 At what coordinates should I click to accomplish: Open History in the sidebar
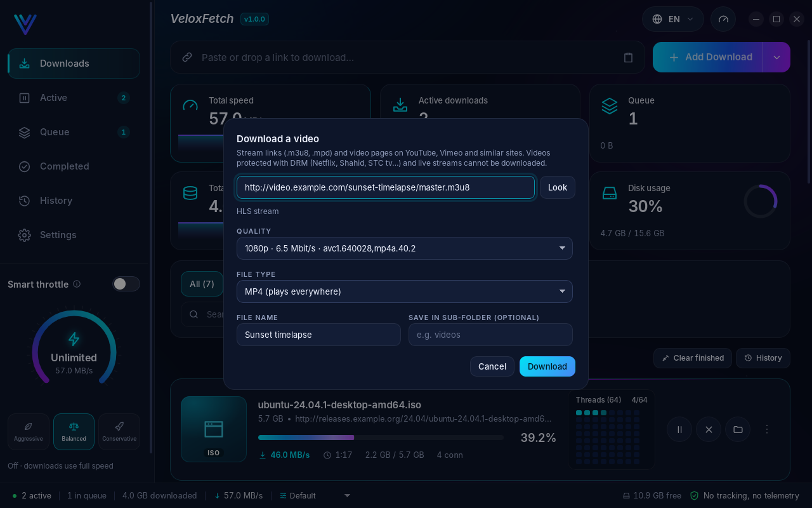click(x=74, y=201)
